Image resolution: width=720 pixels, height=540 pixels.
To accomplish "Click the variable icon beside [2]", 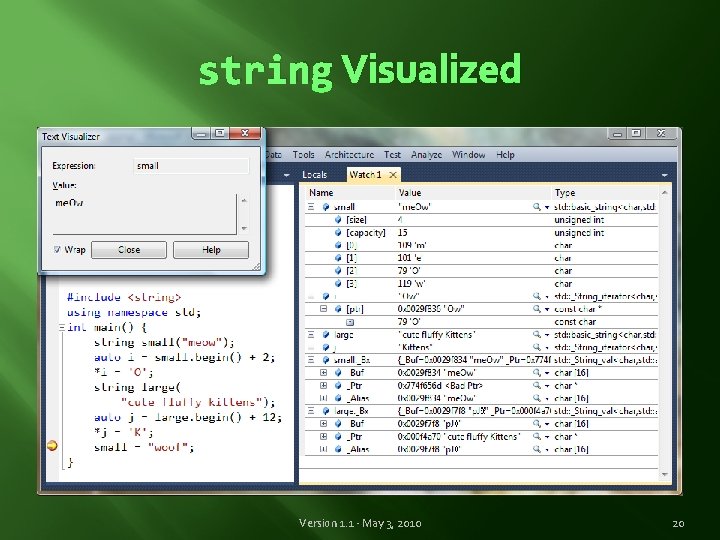I will tap(338, 271).
